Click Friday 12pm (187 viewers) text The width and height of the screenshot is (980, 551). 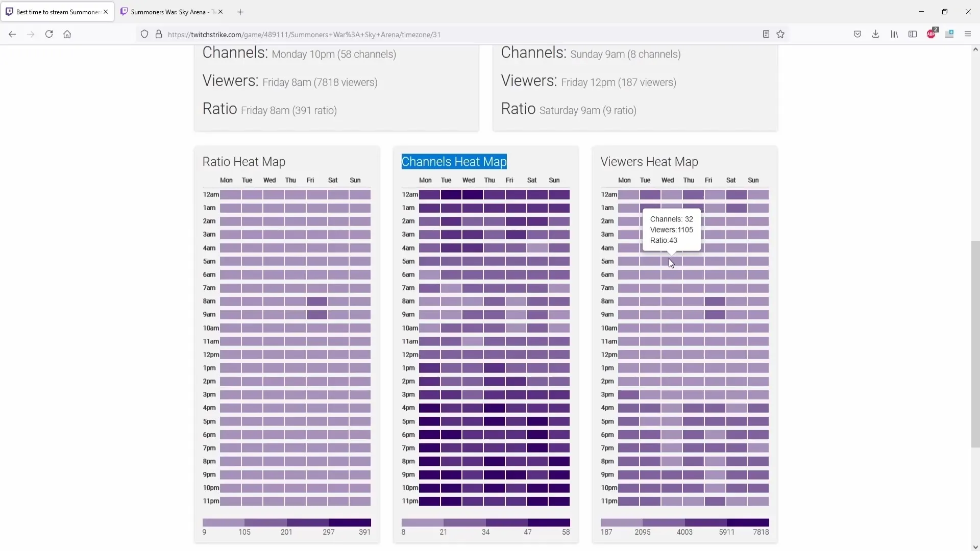(x=619, y=82)
